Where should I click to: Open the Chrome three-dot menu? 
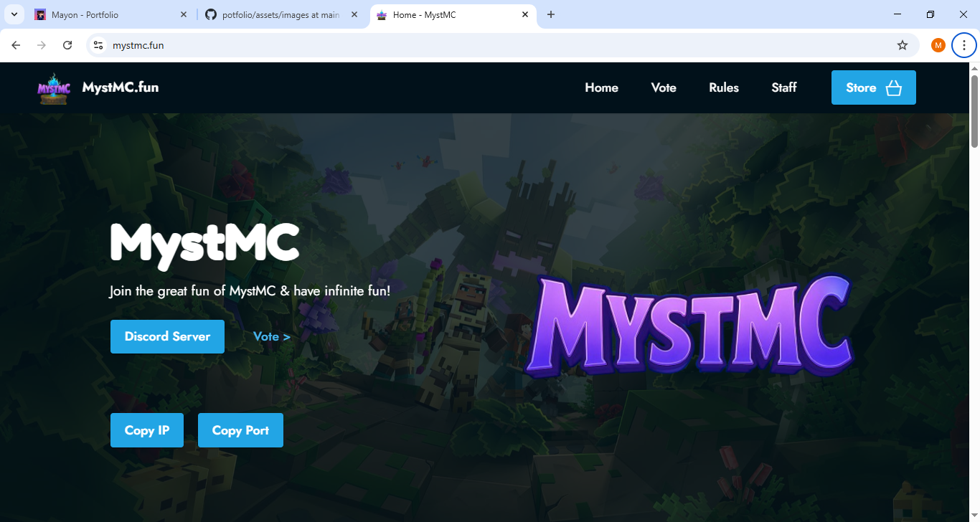963,45
